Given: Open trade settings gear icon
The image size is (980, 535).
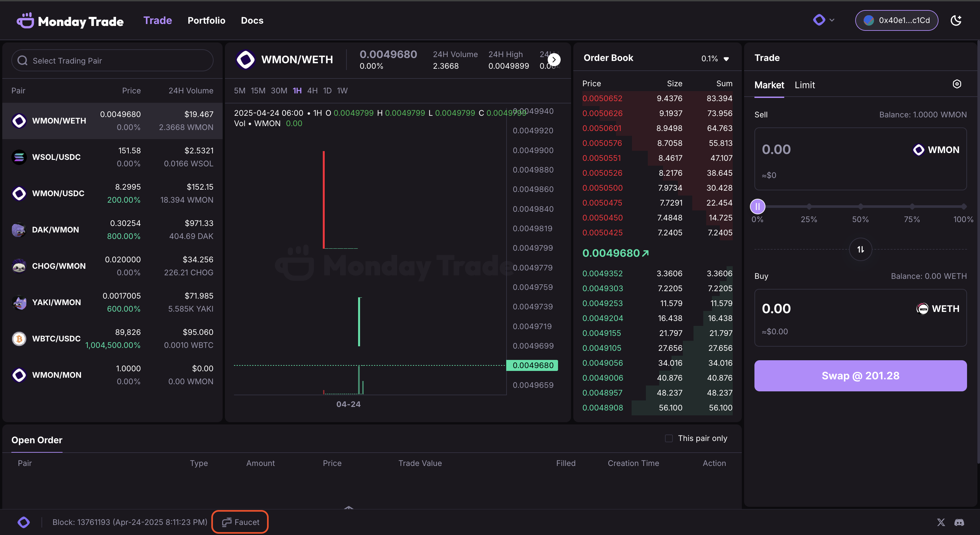Looking at the screenshot, I should pyautogui.click(x=957, y=84).
